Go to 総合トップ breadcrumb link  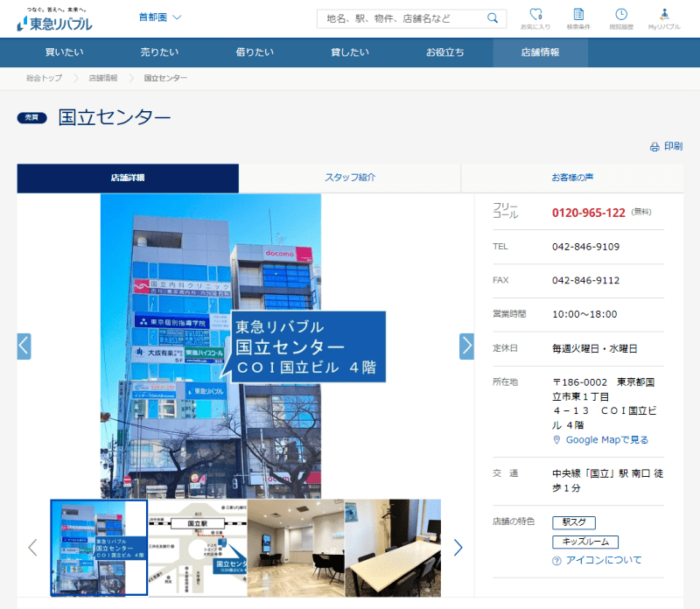44,78
